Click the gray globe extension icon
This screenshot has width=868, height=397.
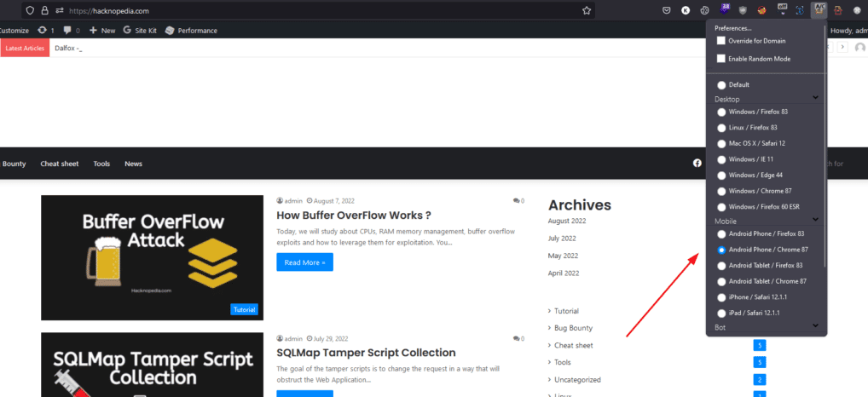(x=856, y=10)
